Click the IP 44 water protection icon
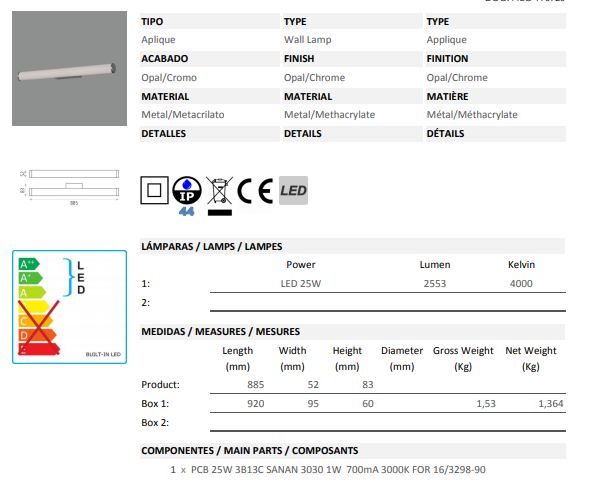Image resolution: width=591 pixels, height=484 pixels. coord(187,196)
